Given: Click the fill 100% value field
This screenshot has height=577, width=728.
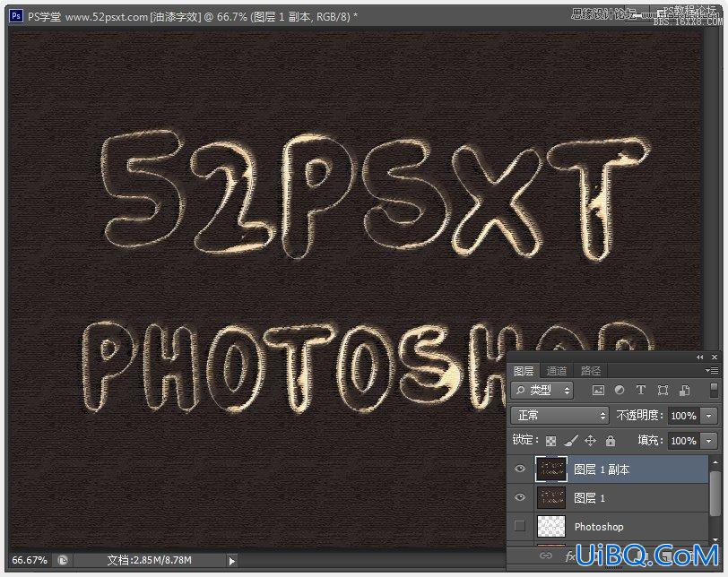Looking at the screenshot, I should point(684,441).
